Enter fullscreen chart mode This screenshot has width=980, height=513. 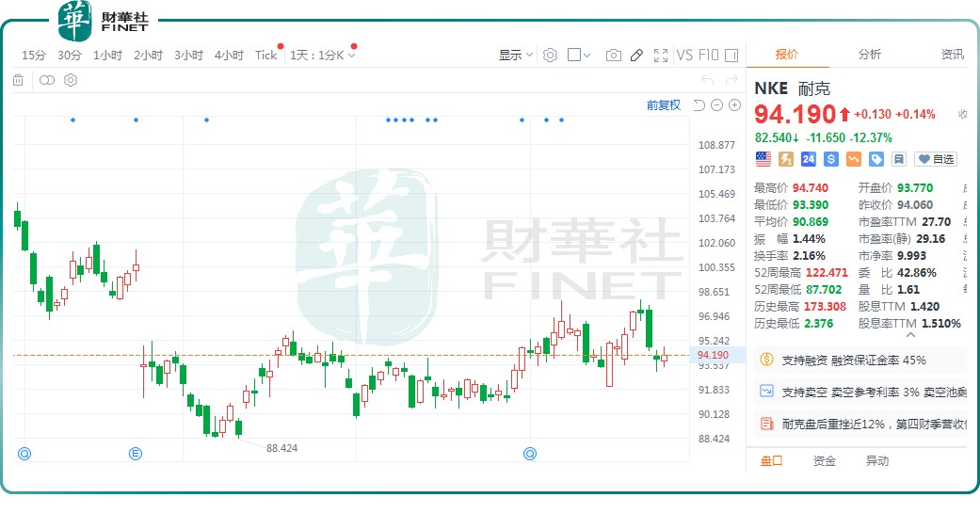(661, 56)
